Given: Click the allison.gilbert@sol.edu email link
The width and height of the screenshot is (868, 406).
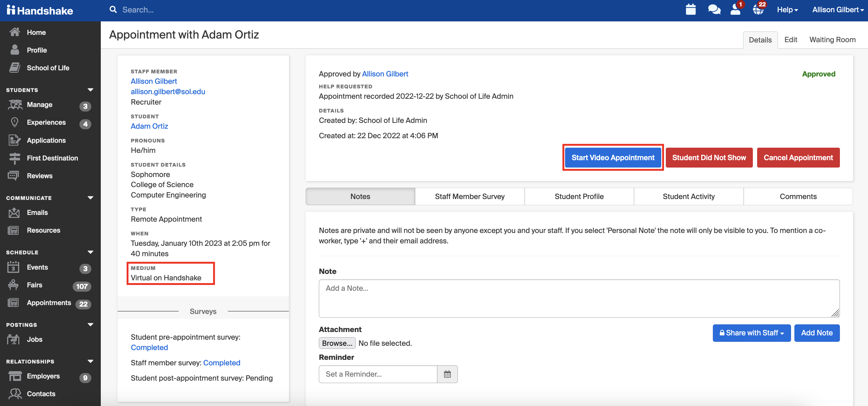Looking at the screenshot, I should click(168, 91).
